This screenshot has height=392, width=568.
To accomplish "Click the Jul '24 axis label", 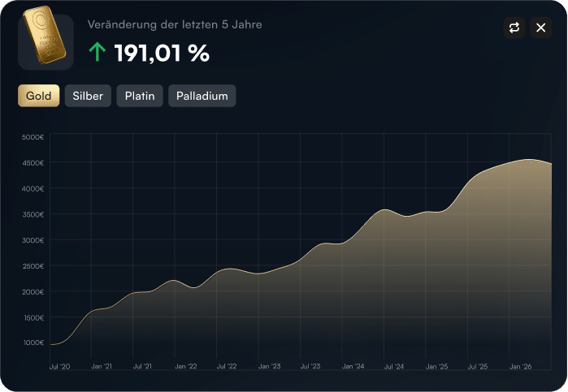I will coord(394,366).
